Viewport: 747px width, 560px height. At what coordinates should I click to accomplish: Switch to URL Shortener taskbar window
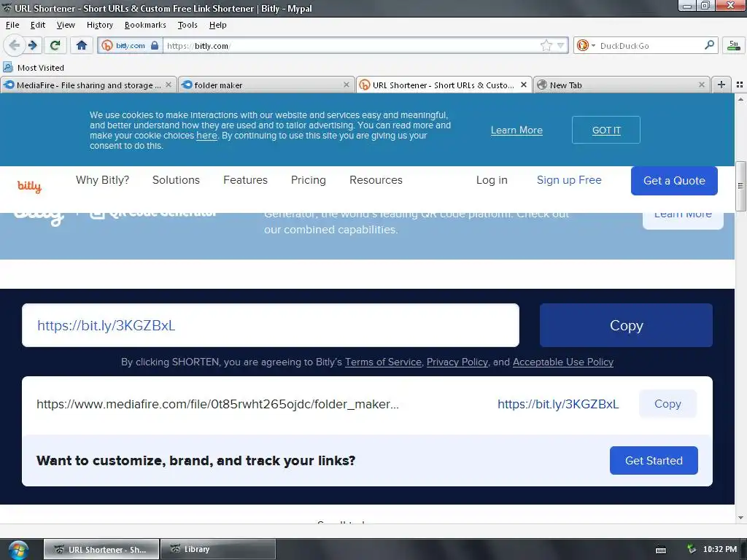tap(101, 549)
